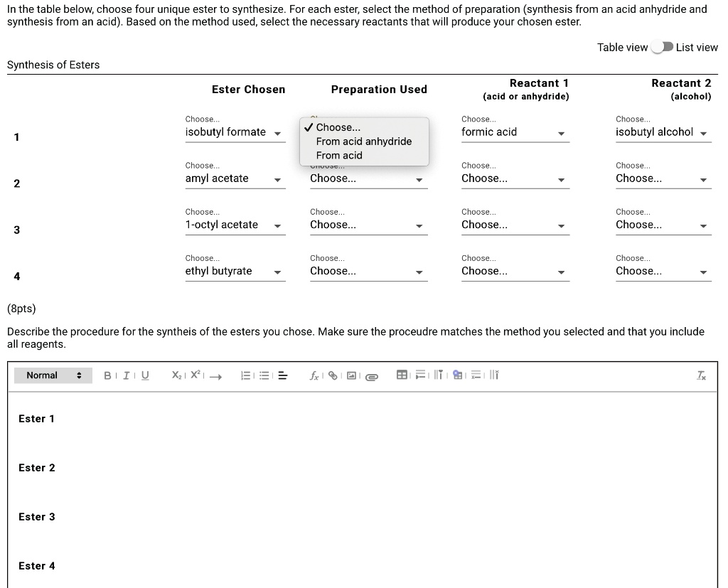Insert an image into the text editor
Image resolution: width=728 pixels, height=588 pixels.
(352, 375)
